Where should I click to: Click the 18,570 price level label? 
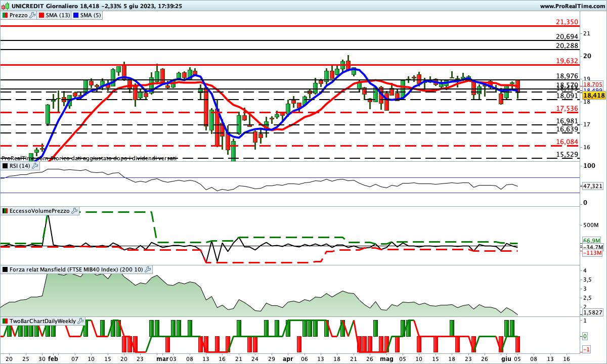tap(567, 85)
